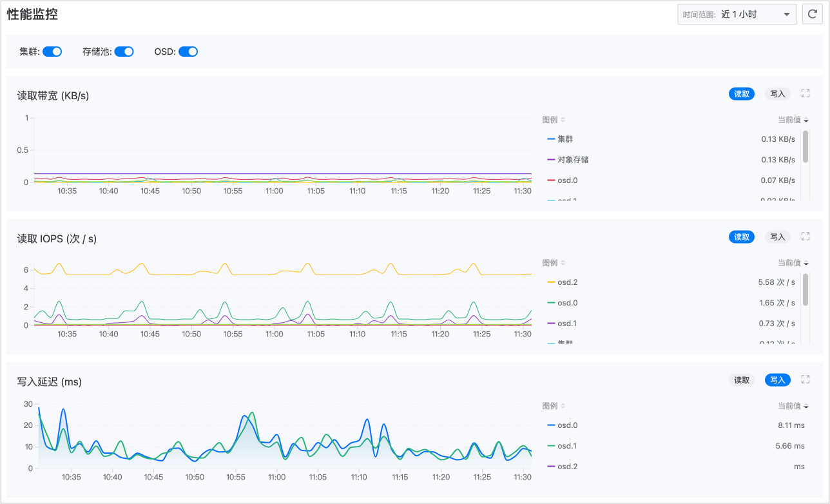
Task: Sort write latency legend by 当前值
Action: 793,406
